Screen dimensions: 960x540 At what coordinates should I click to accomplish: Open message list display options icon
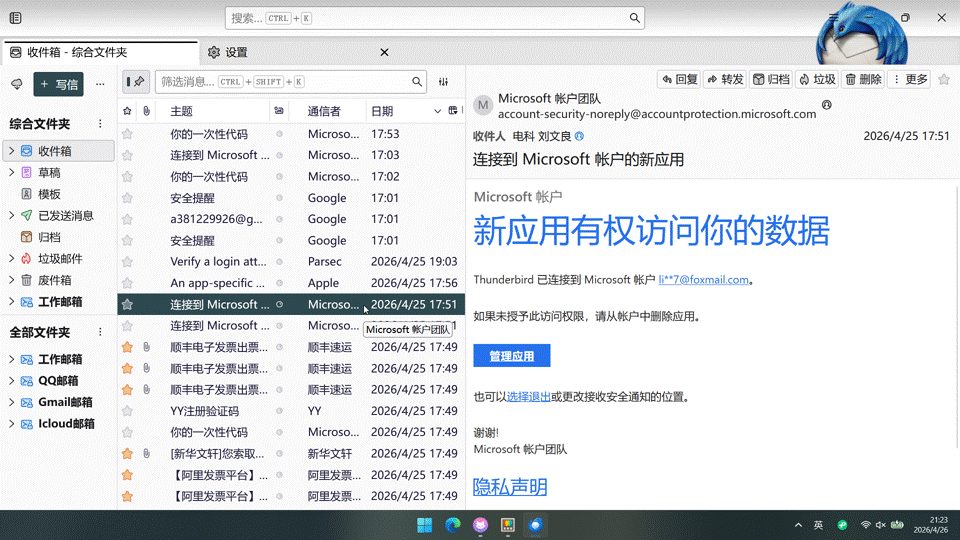(444, 82)
